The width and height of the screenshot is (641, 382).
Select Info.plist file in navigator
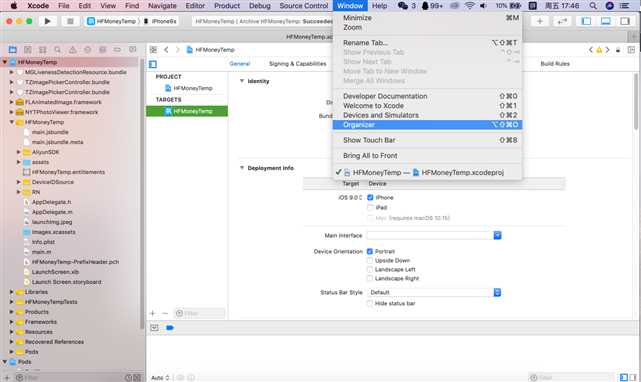click(43, 242)
